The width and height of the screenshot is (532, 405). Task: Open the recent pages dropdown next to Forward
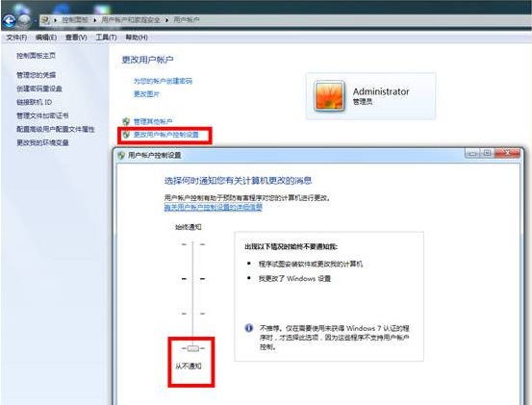point(35,21)
